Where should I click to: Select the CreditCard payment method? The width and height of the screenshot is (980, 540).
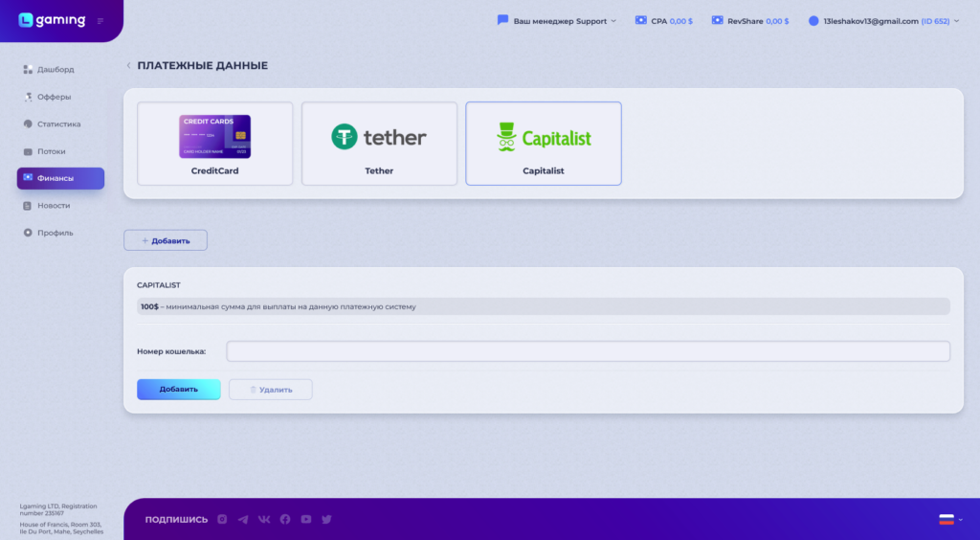pos(215,144)
